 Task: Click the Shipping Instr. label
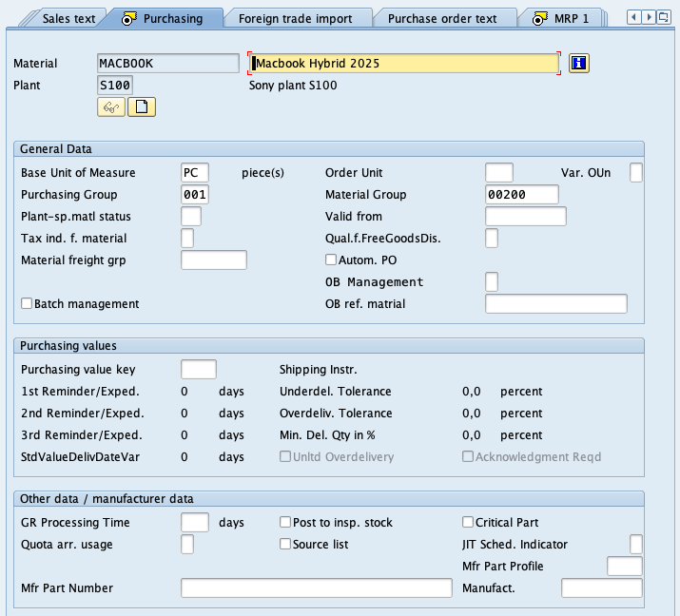[319, 370]
